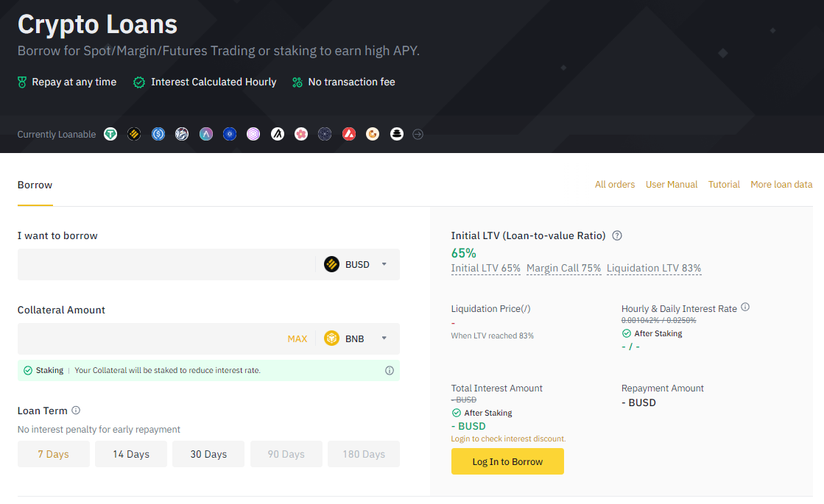Click After Staking check under Total Interest
Screen dimensions: 824x504
[x=456, y=413]
